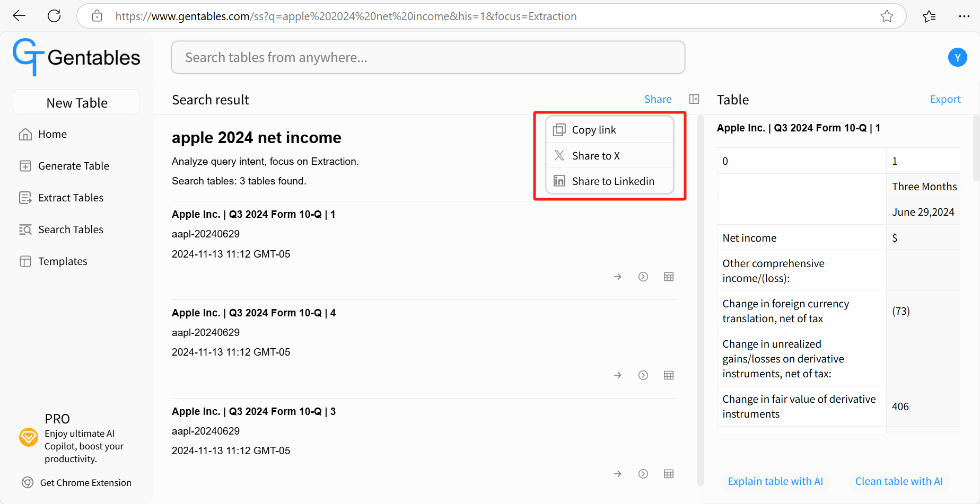Click the Share link
This screenshot has width=980, height=504.
658,99
